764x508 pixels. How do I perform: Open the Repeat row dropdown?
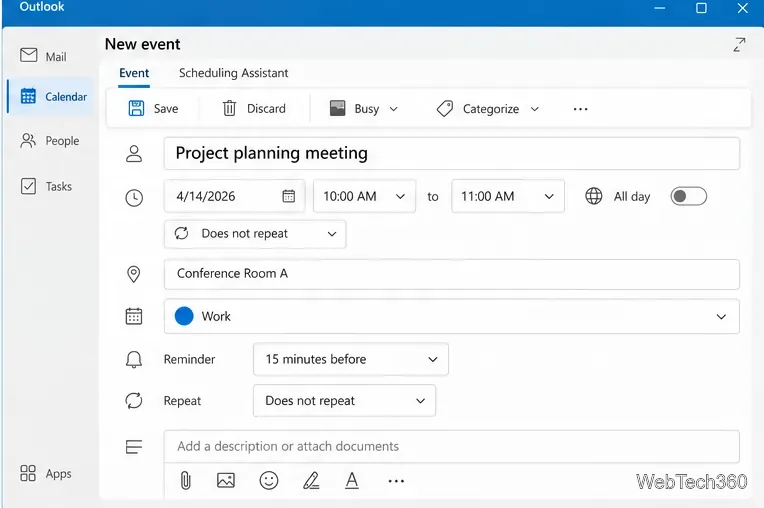[x=344, y=400]
